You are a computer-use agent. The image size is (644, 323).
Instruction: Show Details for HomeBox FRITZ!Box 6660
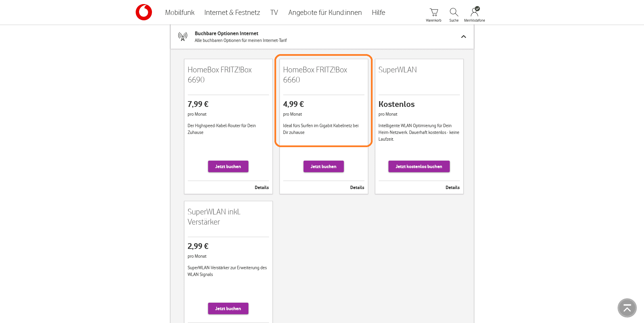[x=357, y=187]
